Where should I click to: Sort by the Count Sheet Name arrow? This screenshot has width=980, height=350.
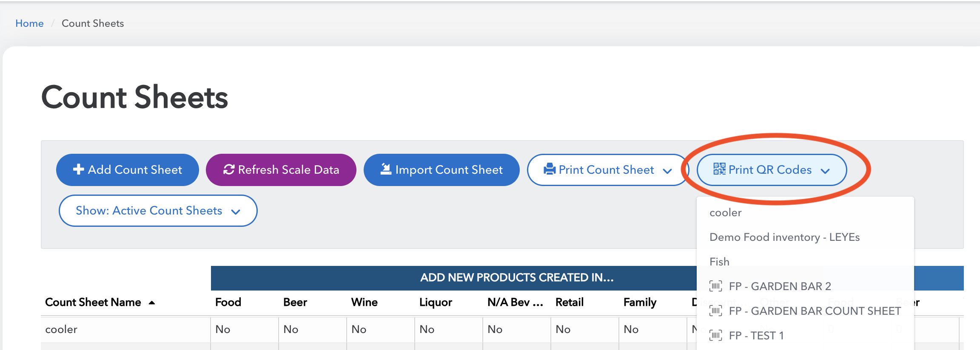[152, 303]
